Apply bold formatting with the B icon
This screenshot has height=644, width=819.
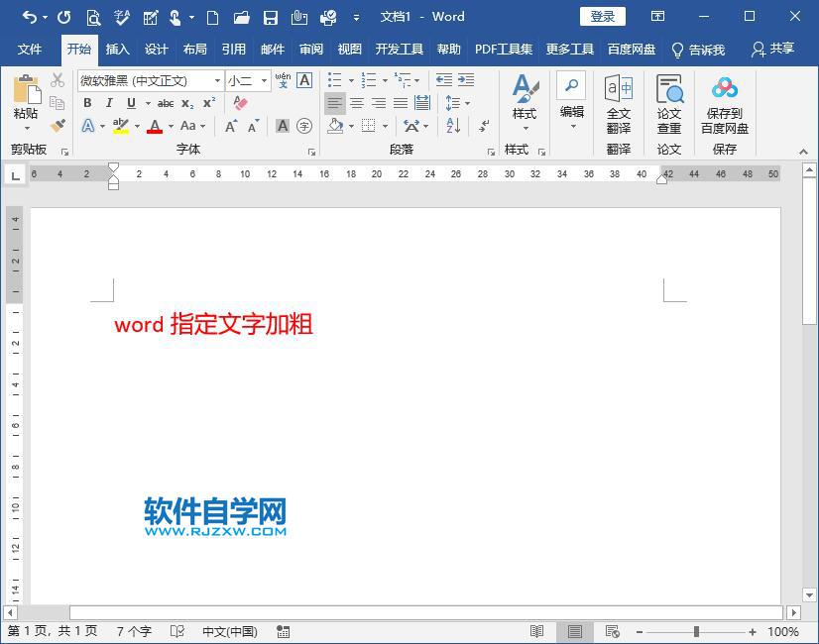pyautogui.click(x=88, y=102)
